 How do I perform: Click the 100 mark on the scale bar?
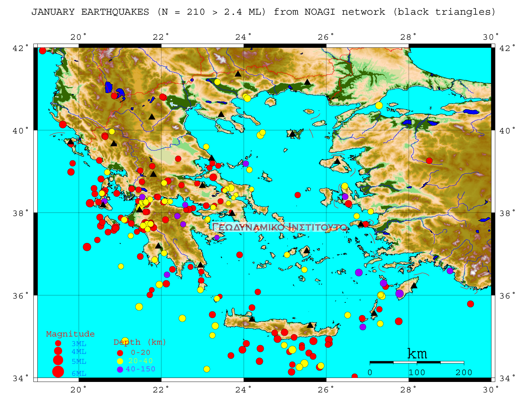click(417, 372)
